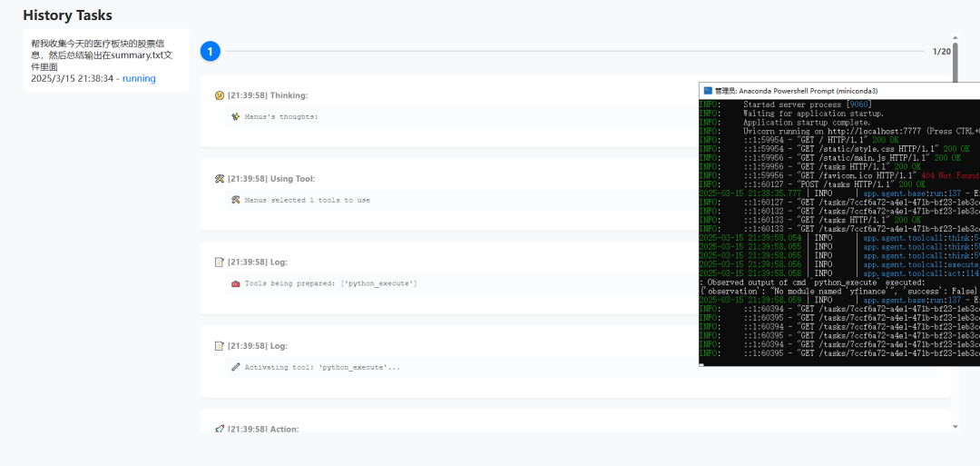Click the tools icon beside "Manus selected 1 tools"
The image size is (980, 466).
(x=236, y=200)
